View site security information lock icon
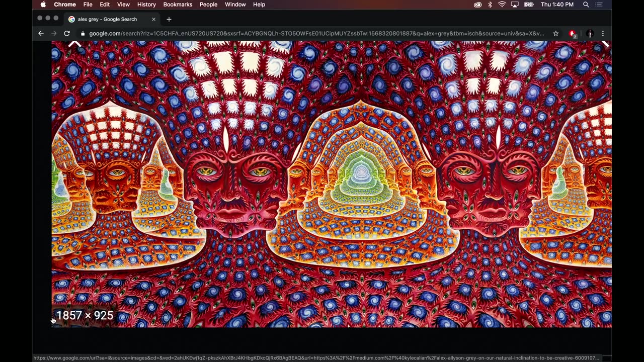This screenshot has width=644, height=362. (x=84, y=34)
